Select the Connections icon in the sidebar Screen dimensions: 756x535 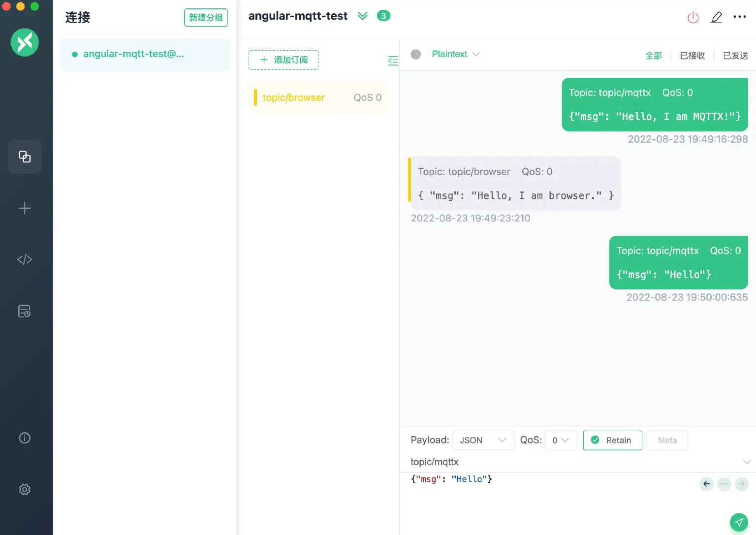point(25,157)
